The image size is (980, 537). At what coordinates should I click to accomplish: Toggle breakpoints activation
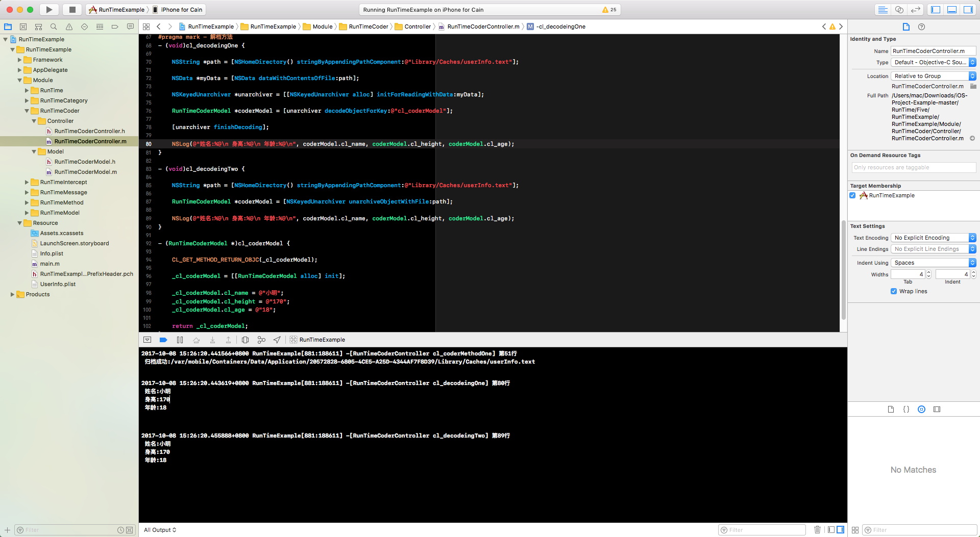[x=163, y=340]
